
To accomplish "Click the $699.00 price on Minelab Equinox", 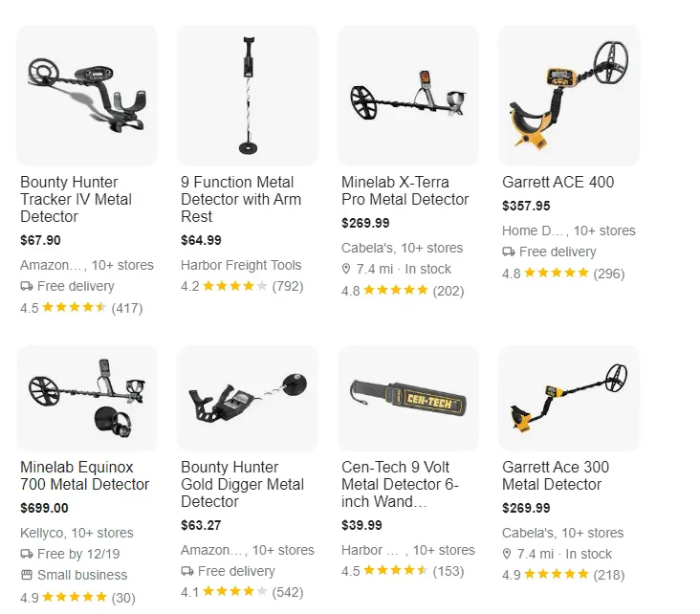I will click(44, 508).
